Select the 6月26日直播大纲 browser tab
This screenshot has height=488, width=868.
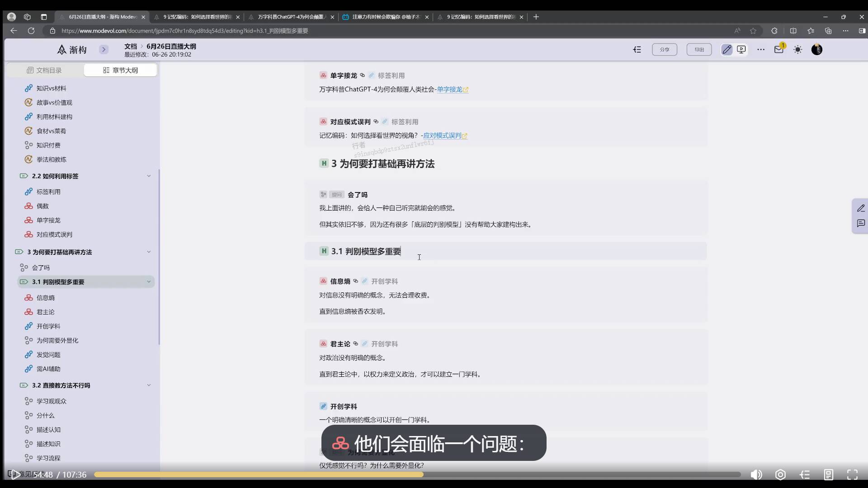pyautogui.click(x=102, y=17)
